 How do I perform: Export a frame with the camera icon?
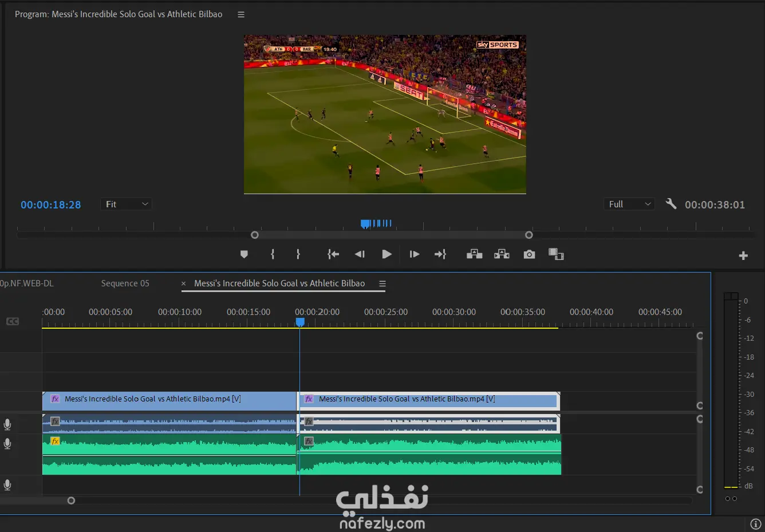pyautogui.click(x=529, y=254)
